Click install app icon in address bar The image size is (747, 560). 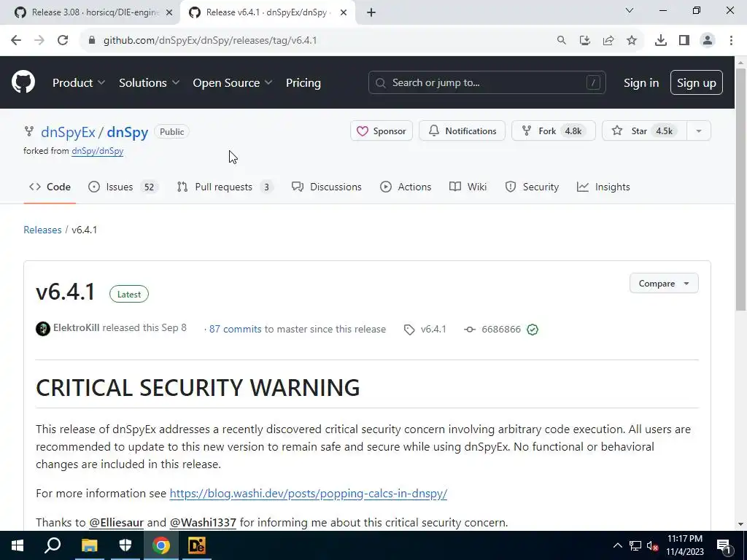coord(585,41)
